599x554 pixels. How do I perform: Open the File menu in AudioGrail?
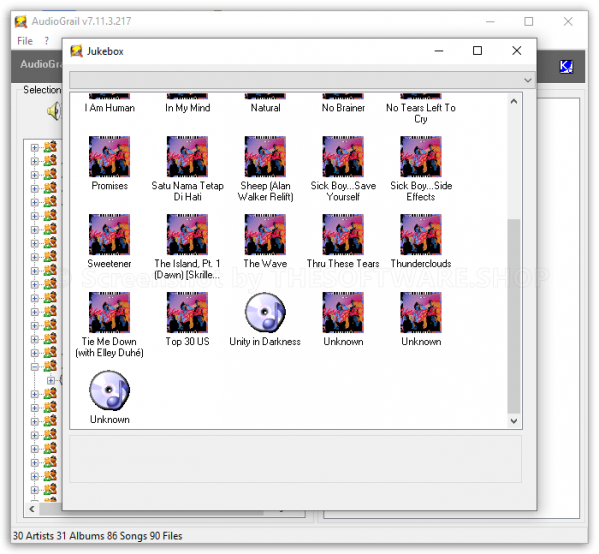(25, 41)
